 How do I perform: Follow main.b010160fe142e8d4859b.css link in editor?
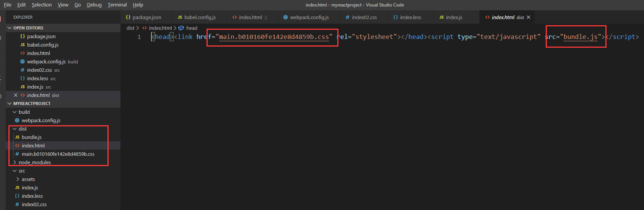coord(274,37)
